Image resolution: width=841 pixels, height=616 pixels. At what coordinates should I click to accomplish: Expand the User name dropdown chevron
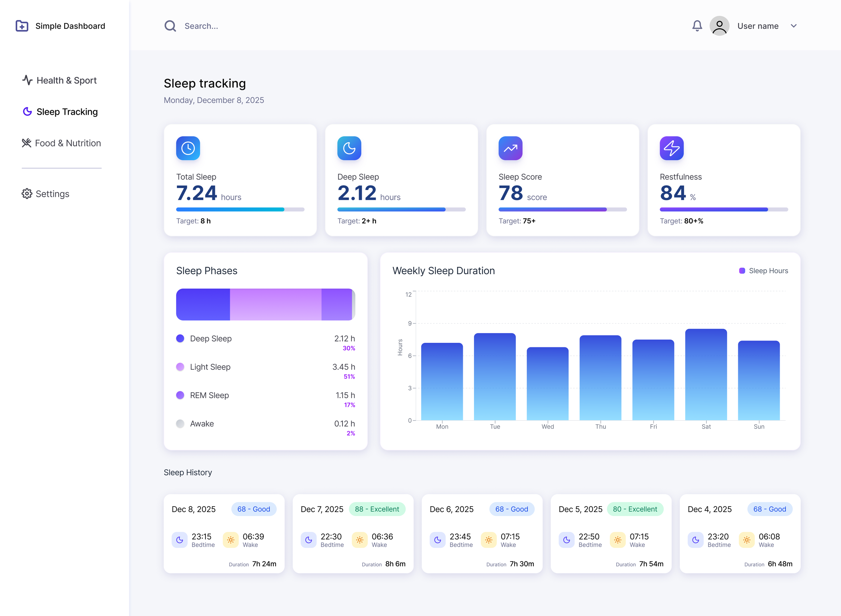point(793,26)
